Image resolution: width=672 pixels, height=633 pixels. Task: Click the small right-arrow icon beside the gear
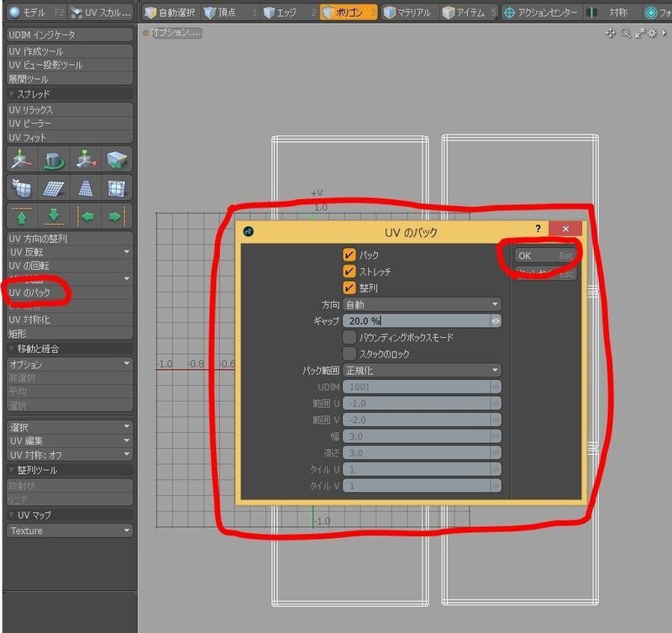pyautogui.click(x=664, y=33)
